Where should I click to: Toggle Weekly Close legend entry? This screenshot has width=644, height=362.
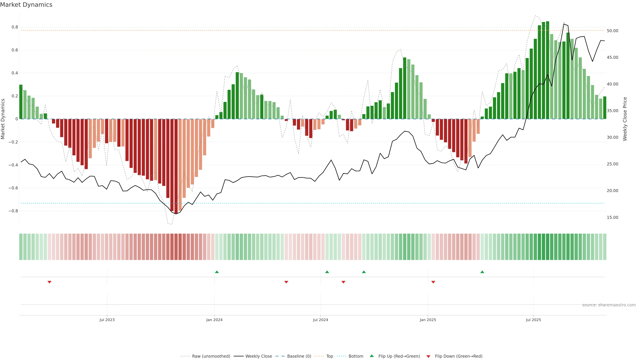click(x=258, y=356)
